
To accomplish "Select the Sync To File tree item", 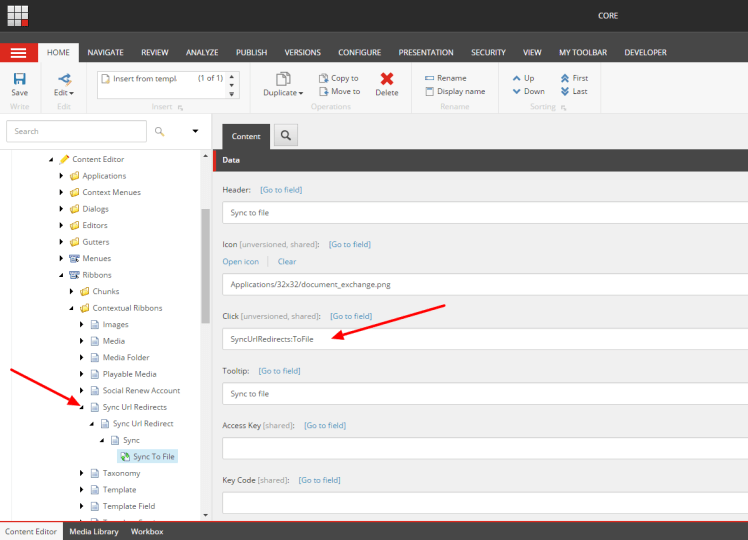I will pyautogui.click(x=155, y=456).
